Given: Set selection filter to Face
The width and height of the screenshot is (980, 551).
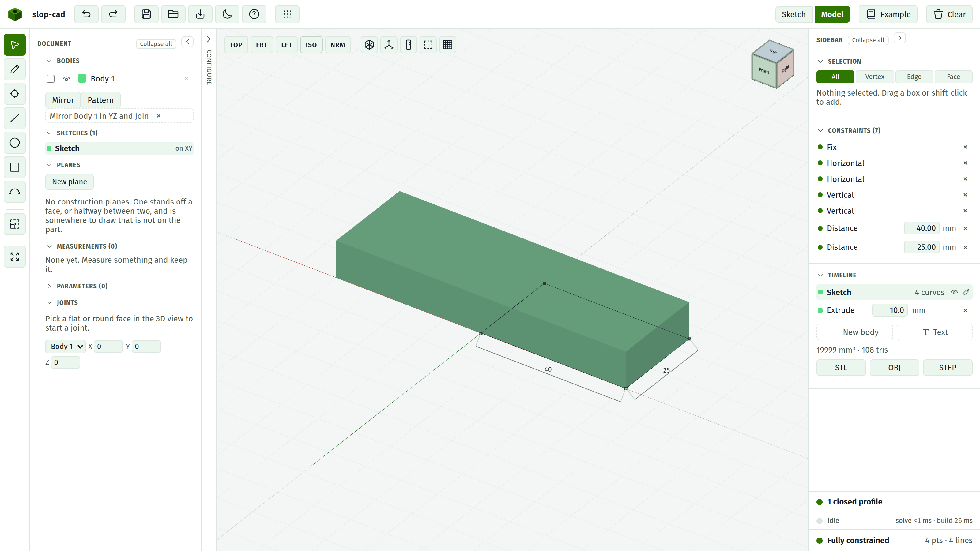Looking at the screenshot, I should (953, 77).
